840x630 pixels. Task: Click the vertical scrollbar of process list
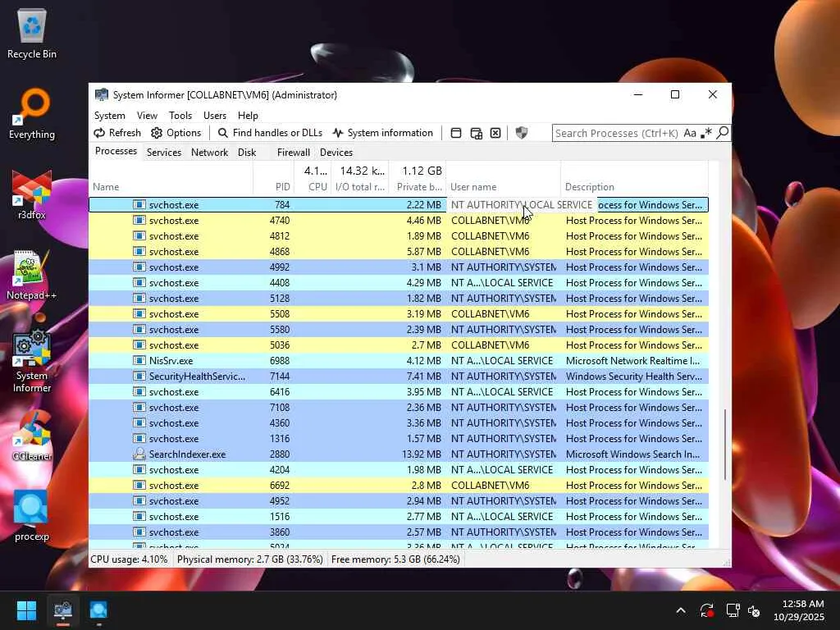point(725,445)
